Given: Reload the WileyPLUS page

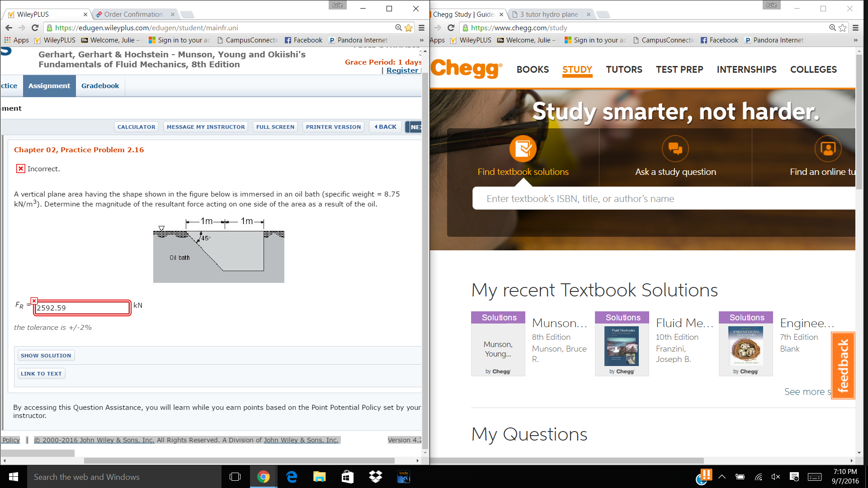Looking at the screenshot, I should tap(35, 28).
